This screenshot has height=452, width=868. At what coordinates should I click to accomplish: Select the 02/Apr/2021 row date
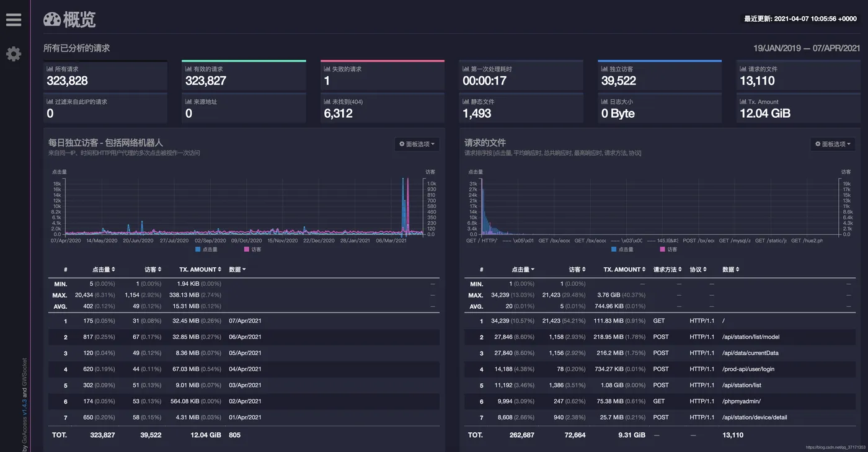click(245, 401)
